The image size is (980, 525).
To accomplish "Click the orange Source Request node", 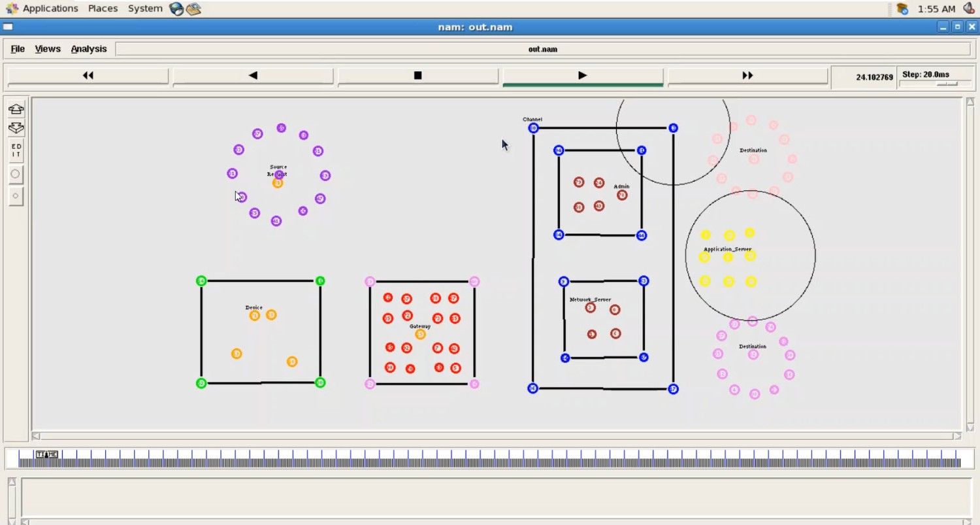I will point(278,184).
